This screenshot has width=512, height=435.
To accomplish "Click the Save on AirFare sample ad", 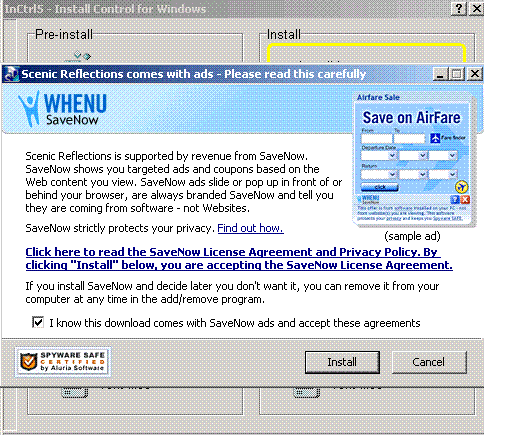I will pyautogui.click(x=413, y=160).
